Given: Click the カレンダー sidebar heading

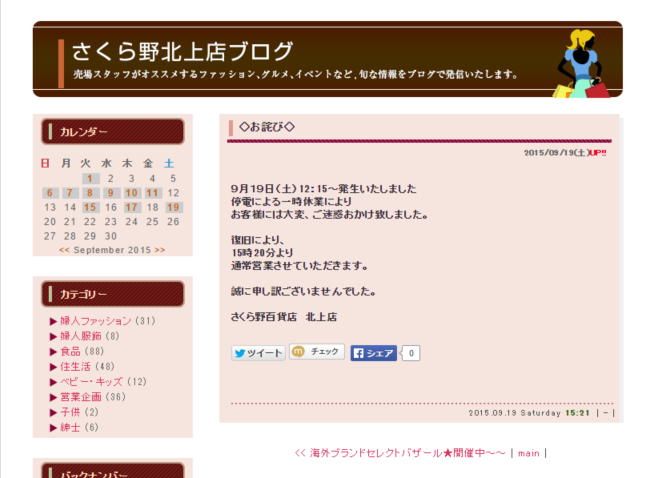Looking at the screenshot, I should [113, 132].
